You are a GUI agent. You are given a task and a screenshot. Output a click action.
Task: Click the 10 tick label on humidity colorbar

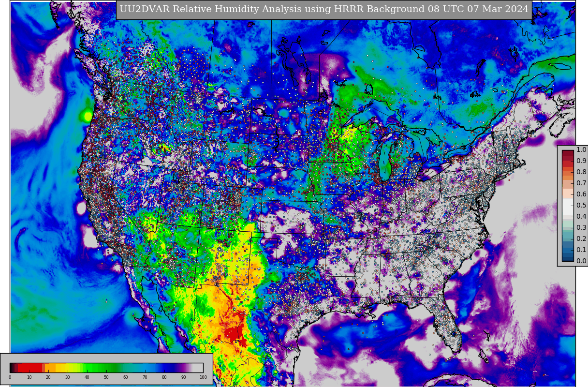click(x=29, y=377)
